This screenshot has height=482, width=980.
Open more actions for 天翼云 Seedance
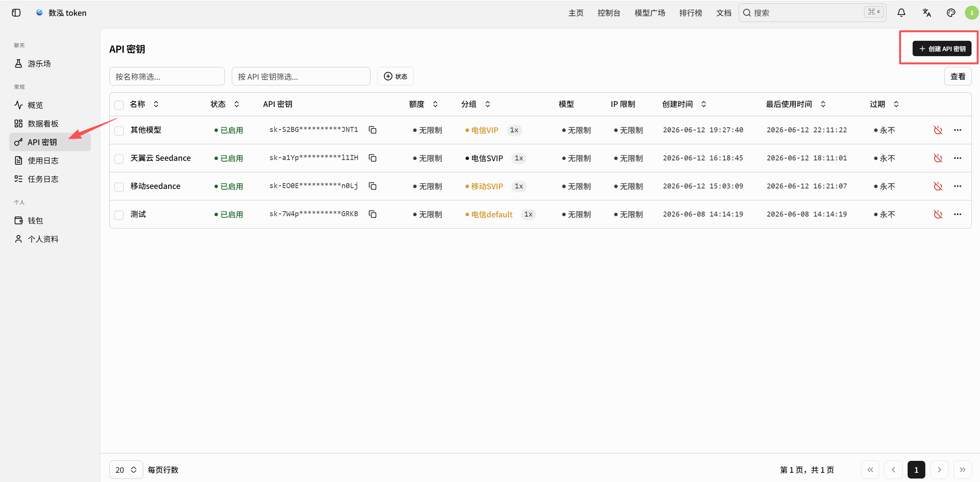click(958, 158)
